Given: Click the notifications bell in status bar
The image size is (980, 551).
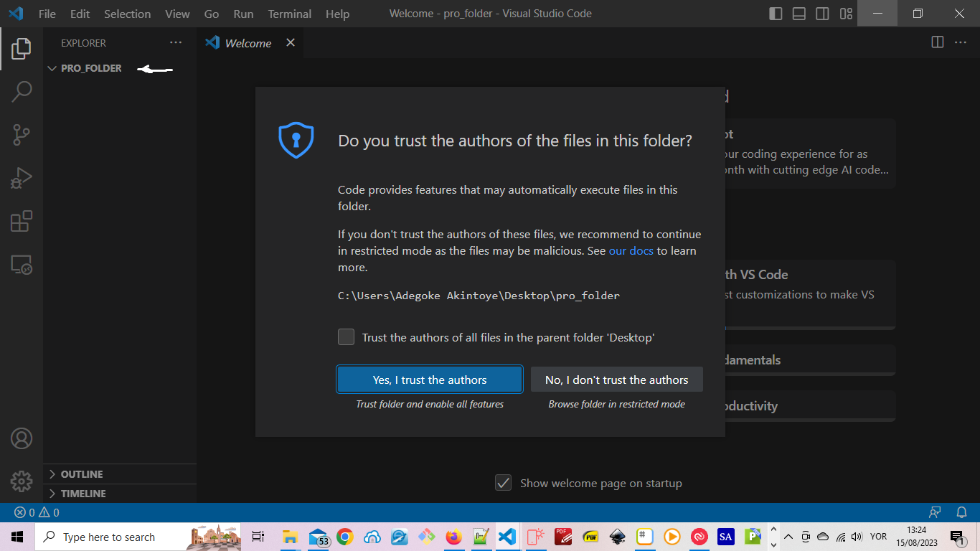Looking at the screenshot, I should (962, 512).
